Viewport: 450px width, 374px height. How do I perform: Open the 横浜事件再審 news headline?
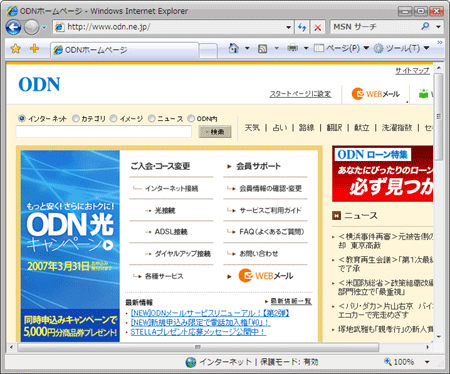(x=386, y=241)
